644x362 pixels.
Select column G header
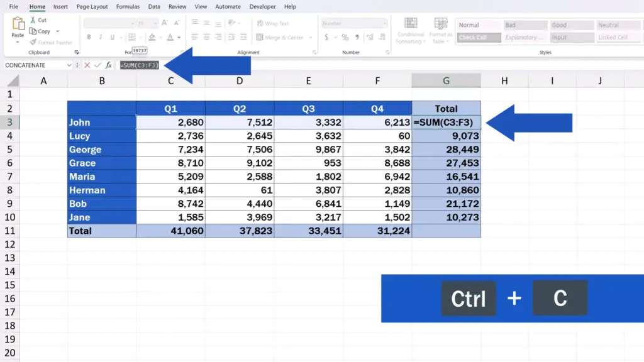pyautogui.click(x=446, y=81)
